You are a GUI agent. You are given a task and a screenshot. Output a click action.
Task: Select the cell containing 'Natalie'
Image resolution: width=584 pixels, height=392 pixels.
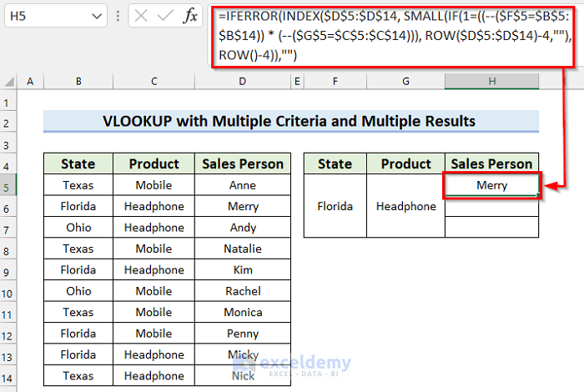click(243, 249)
